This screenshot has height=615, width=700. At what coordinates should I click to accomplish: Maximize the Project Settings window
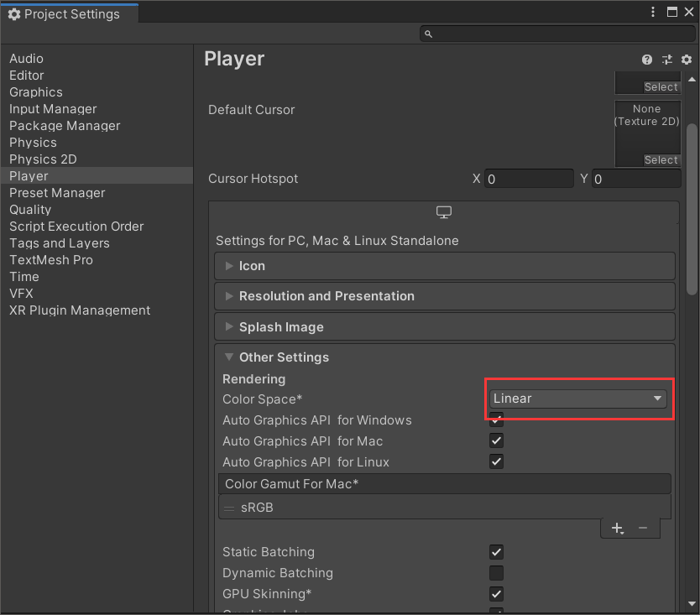tap(671, 12)
